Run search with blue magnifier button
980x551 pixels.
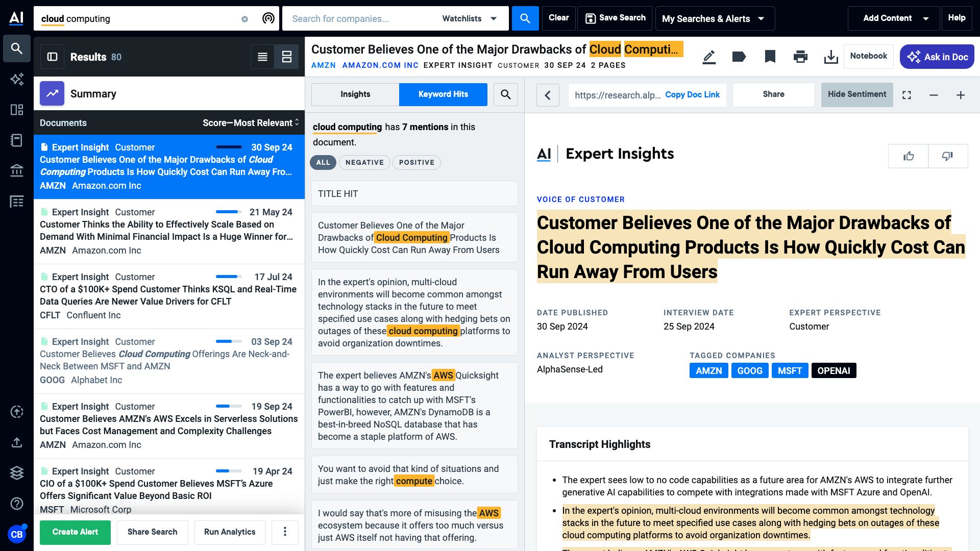[525, 18]
